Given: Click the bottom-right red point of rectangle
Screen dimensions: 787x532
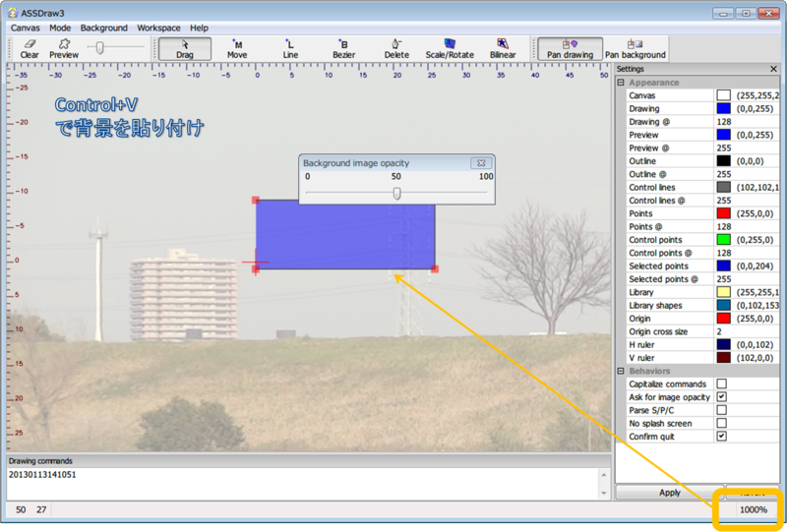Looking at the screenshot, I should tap(435, 269).
